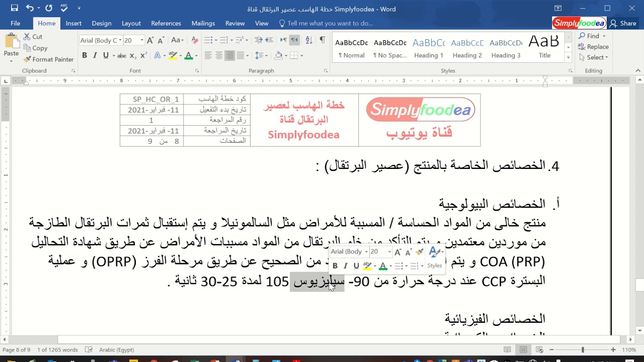Click the zoom slider in status bar
644x362 pixels.
pos(583,350)
